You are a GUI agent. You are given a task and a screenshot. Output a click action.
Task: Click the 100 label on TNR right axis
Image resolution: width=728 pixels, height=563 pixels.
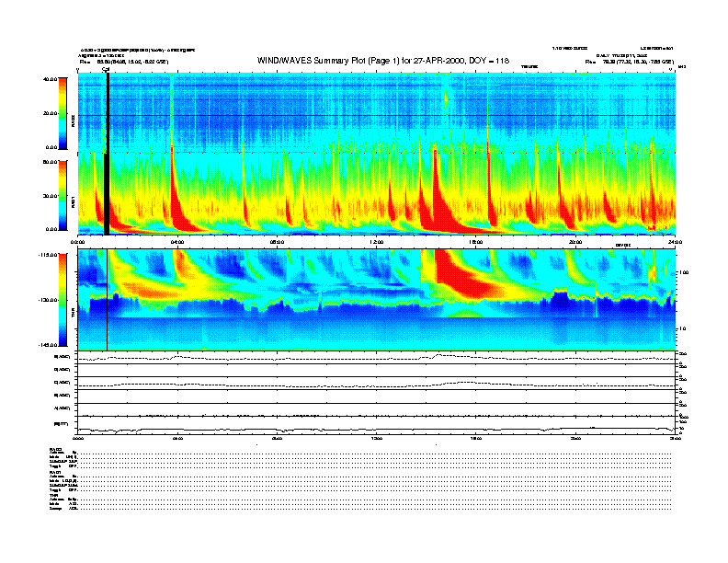tap(685, 272)
